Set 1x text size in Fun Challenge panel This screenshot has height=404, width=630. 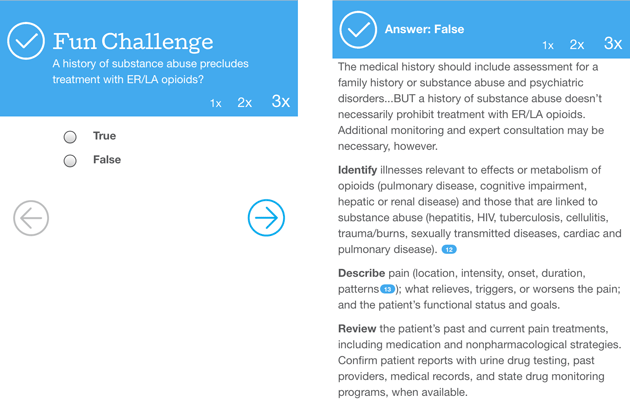[x=216, y=104]
